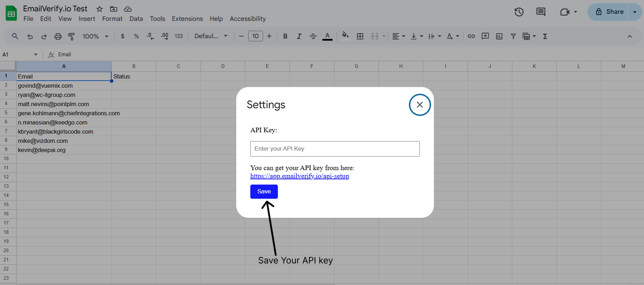
Task: Format cells as currency
Action: tap(123, 36)
